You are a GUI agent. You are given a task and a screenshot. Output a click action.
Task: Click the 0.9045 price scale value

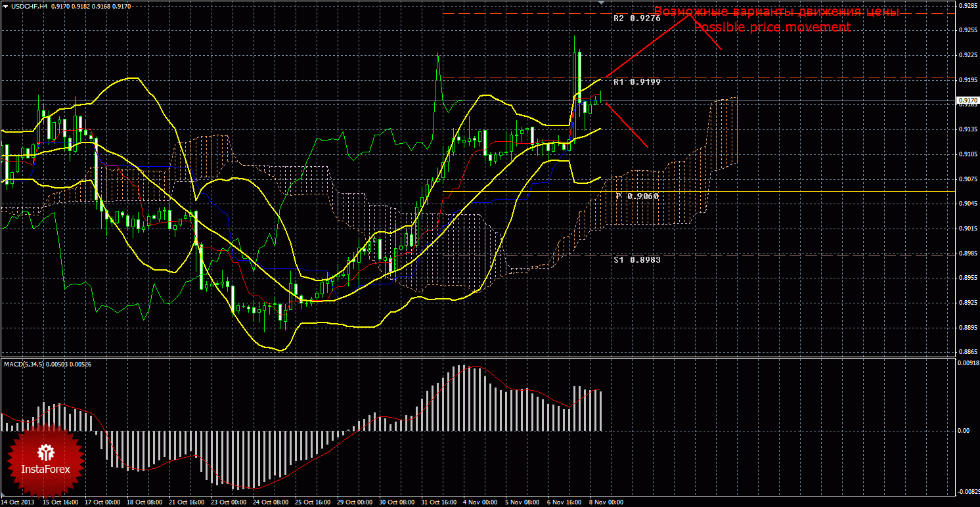[968, 204]
